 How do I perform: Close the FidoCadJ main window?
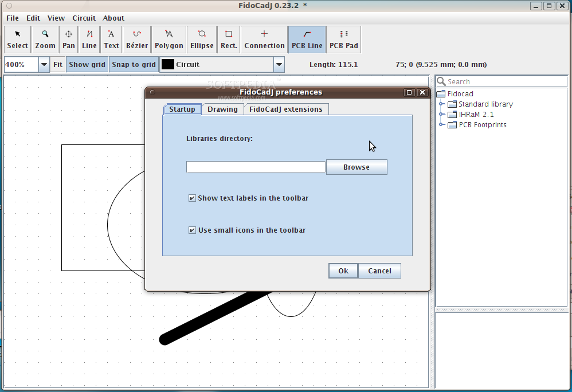(x=562, y=6)
